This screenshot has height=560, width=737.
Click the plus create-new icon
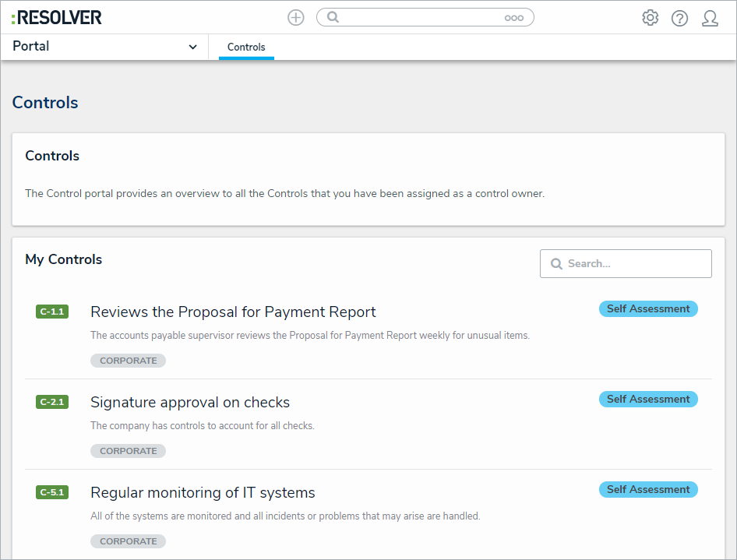point(296,17)
